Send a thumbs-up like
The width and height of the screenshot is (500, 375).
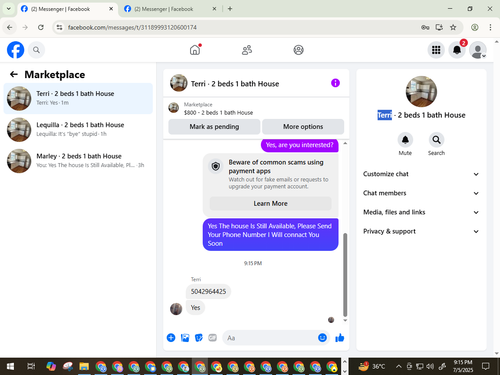point(340,338)
